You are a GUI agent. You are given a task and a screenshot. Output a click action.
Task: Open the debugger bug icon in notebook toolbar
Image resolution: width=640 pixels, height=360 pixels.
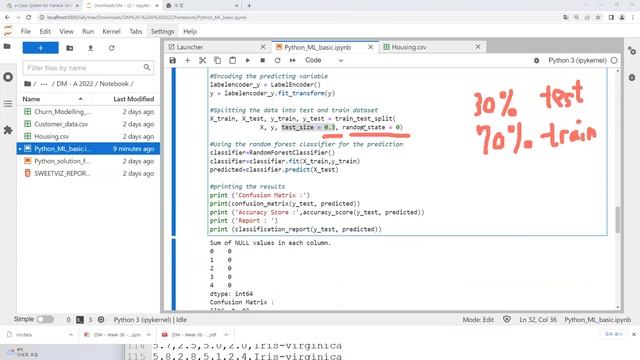pyautogui.click(x=536, y=60)
